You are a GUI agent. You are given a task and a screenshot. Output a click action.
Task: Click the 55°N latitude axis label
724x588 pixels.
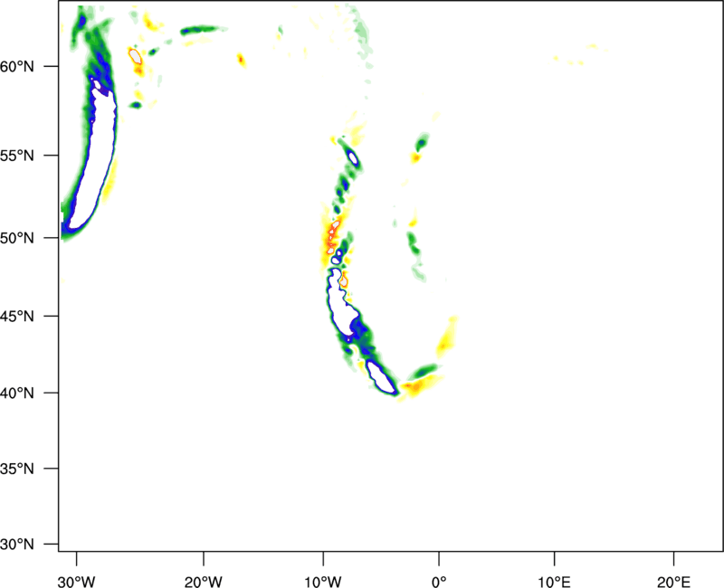point(17,156)
